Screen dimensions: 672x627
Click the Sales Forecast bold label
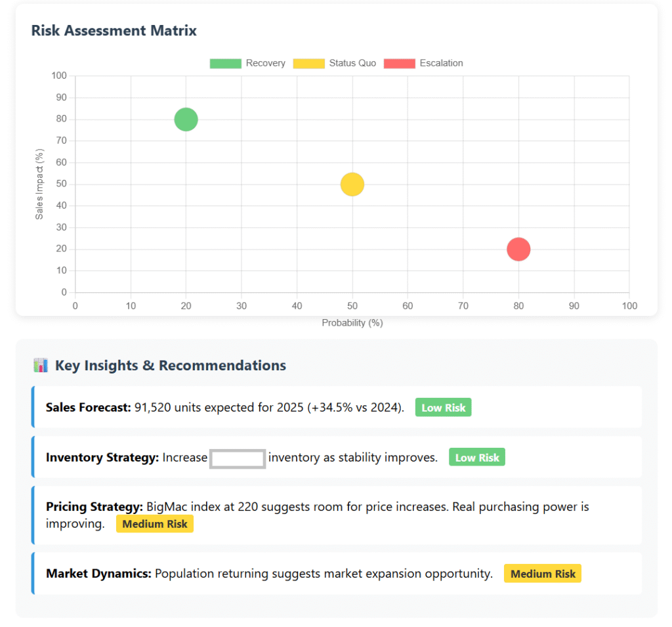[88, 408]
